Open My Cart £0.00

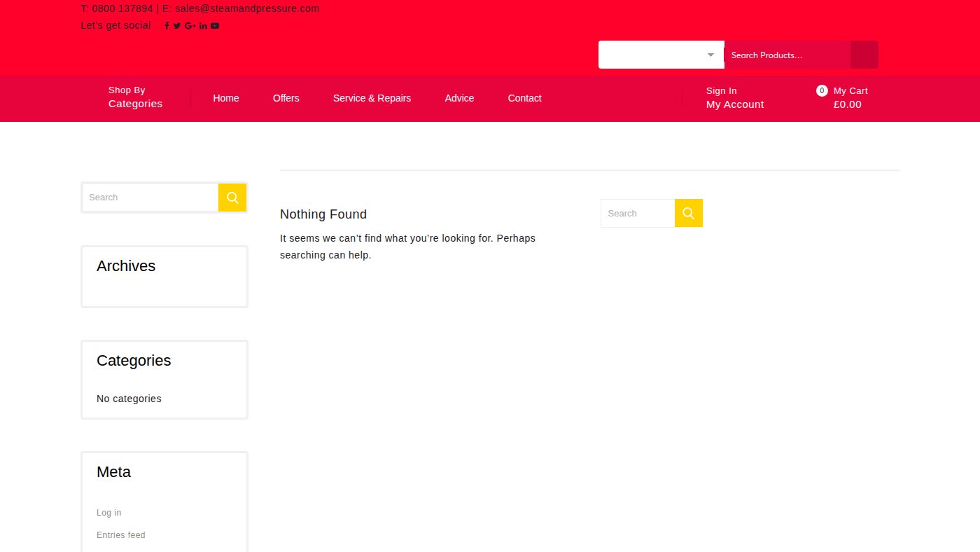point(850,97)
